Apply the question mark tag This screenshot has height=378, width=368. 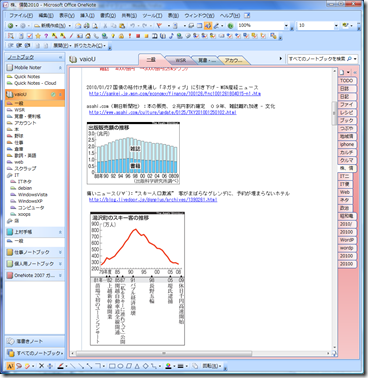(x=46, y=36)
